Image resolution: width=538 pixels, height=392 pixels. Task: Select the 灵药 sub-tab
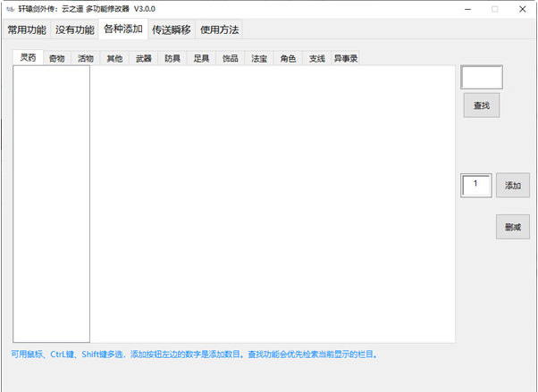click(x=28, y=57)
